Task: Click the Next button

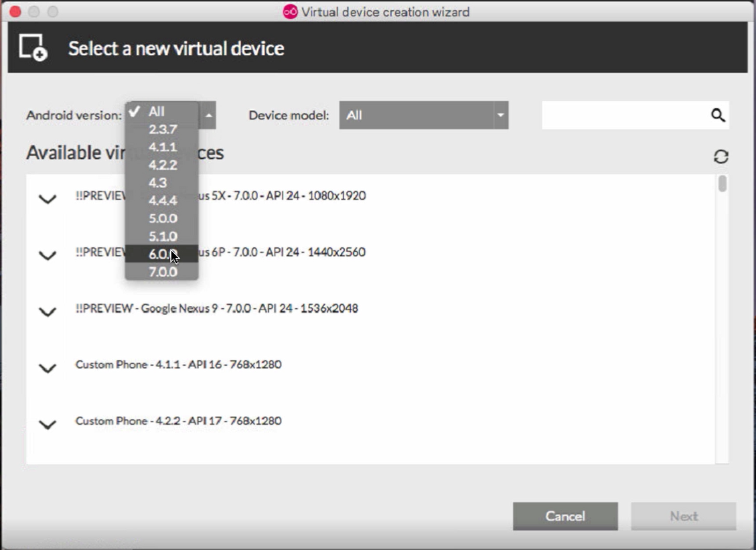Action: 683,517
